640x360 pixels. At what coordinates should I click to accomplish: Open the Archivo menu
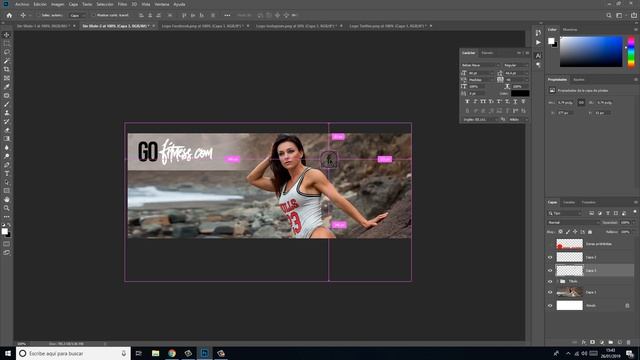point(22,4)
